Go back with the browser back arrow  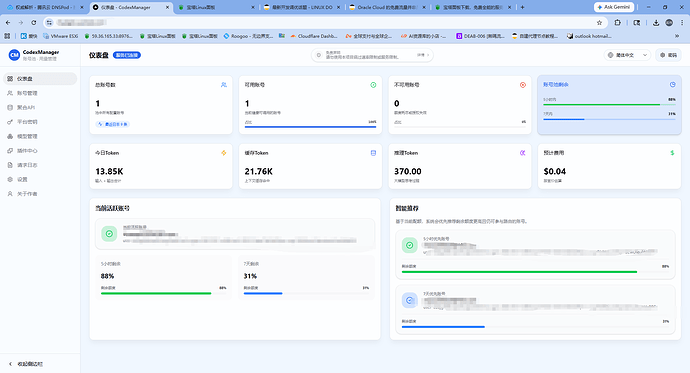(x=8, y=22)
